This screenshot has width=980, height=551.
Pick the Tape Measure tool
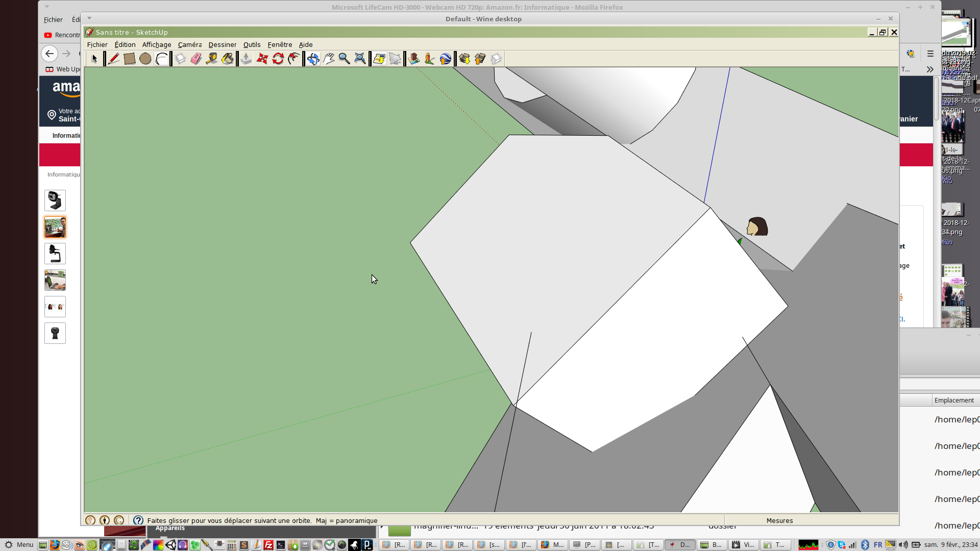pyautogui.click(x=211, y=59)
